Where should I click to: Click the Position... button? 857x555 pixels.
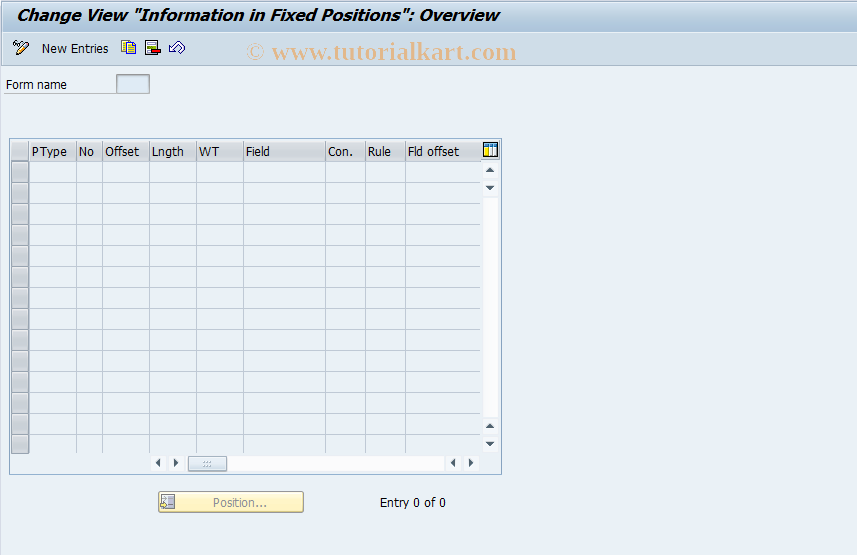point(231,502)
